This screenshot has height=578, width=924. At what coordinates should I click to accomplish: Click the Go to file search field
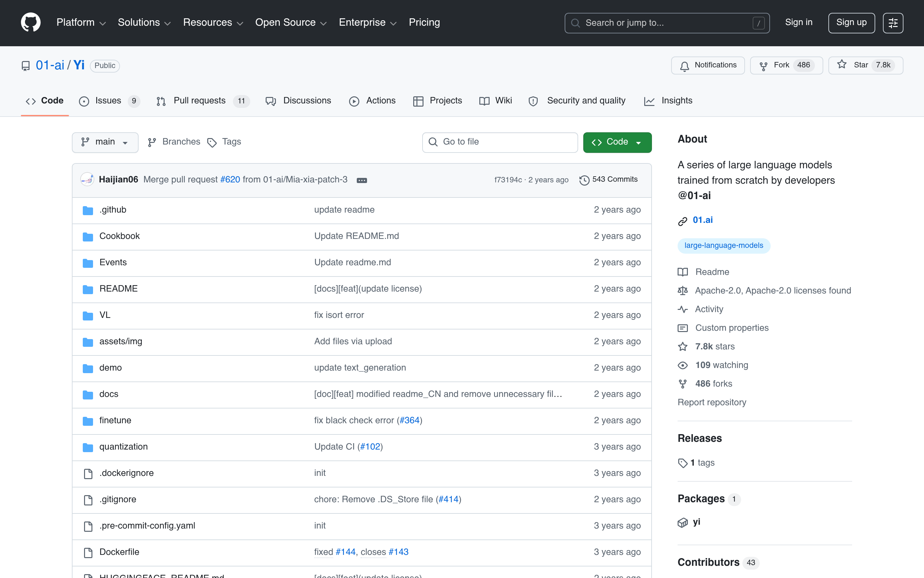pyautogui.click(x=500, y=142)
